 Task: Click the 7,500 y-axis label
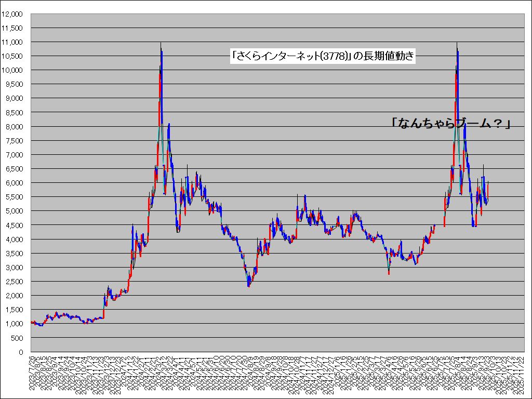[14, 141]
